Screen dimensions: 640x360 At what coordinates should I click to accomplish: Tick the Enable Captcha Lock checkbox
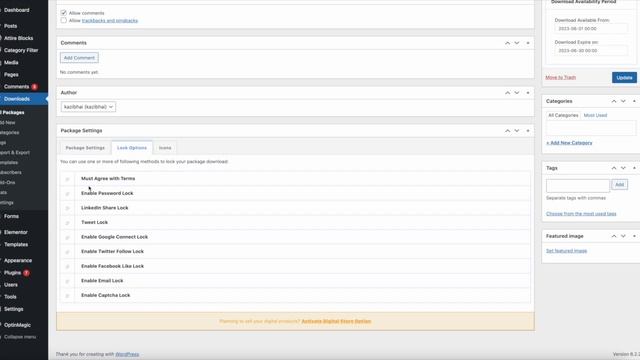[x=67, y=296]
